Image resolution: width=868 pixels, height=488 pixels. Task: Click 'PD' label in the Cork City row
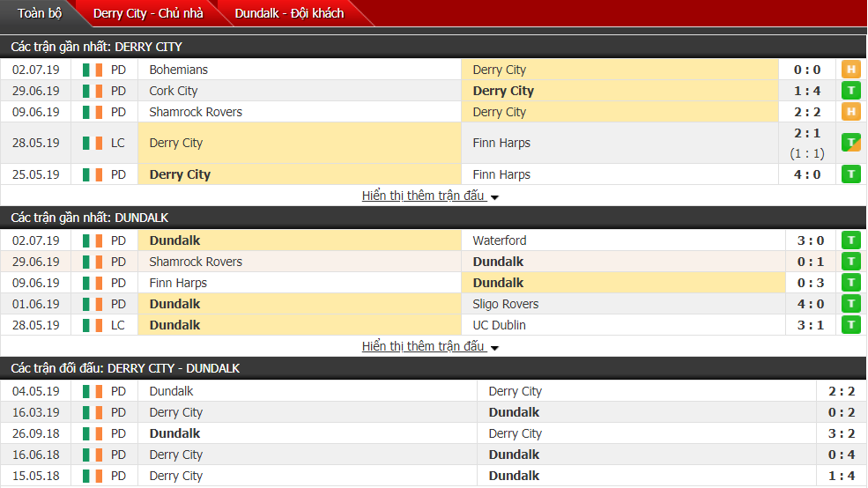118,91
